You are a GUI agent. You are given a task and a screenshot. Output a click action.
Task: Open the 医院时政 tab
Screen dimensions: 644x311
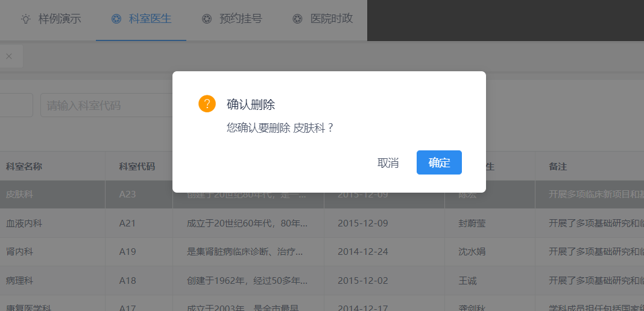pyautogui.click(x=323, y=19)
